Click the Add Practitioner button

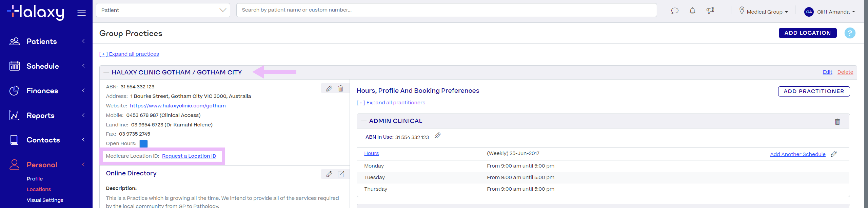point(814,91)
